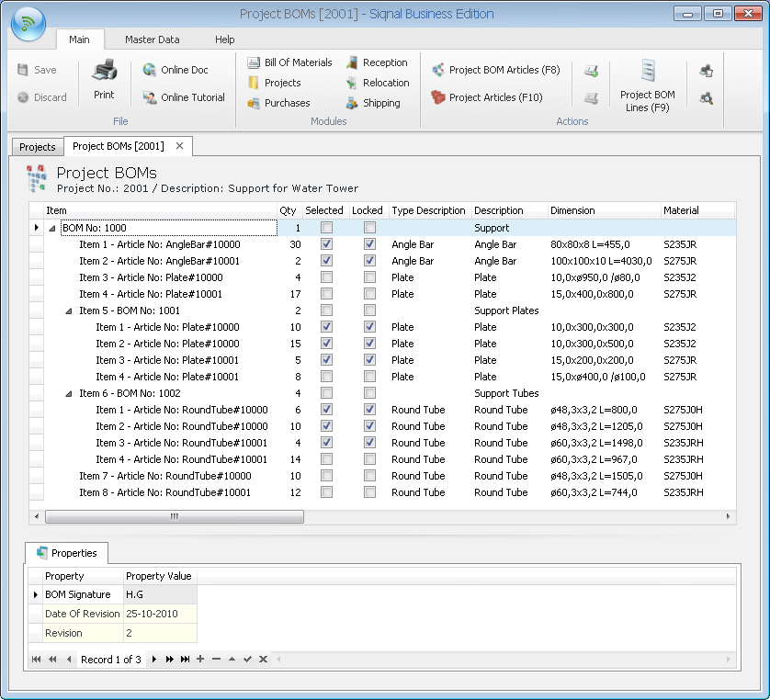The image size is (770, 700).
Task: Click the grid's horizontal scrollbar thumb
Action: [x=175, y=517]
